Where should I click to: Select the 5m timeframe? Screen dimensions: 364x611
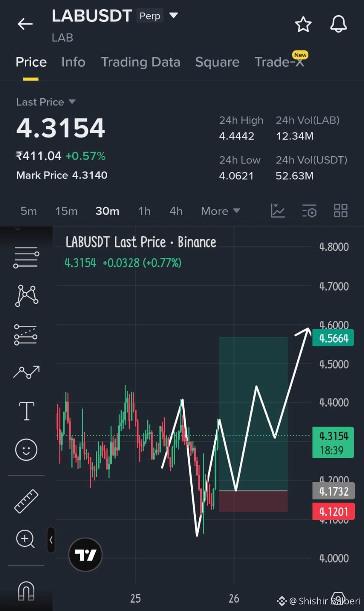(29, 211)
